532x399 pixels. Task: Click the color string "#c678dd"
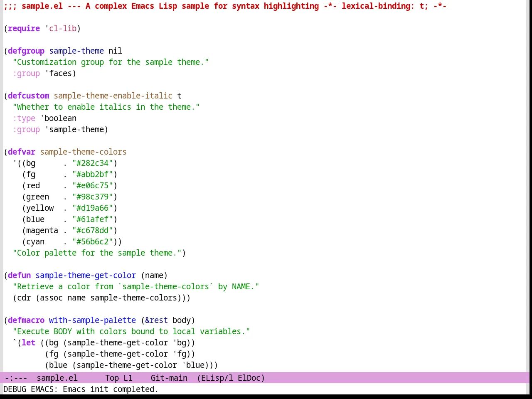92,230
